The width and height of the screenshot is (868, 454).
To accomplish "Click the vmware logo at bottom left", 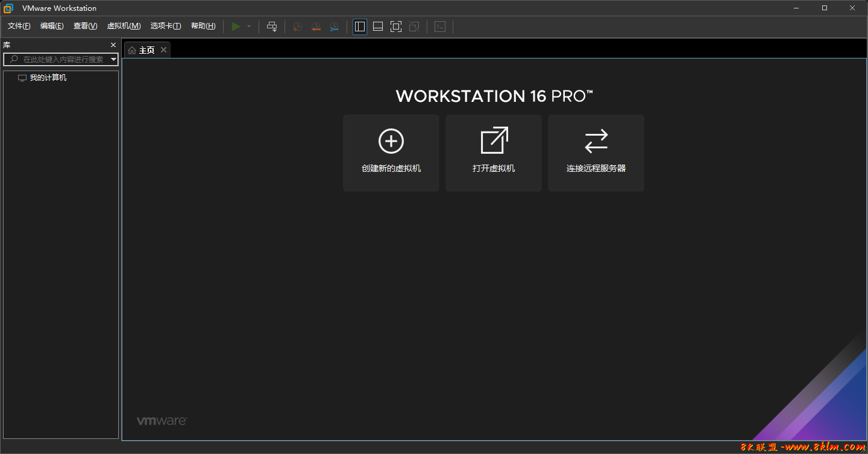I will [x=162, y=421].
